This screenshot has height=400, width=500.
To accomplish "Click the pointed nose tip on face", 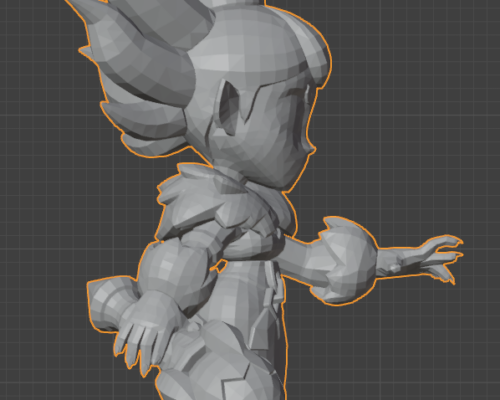I will (x=312, y=149).
